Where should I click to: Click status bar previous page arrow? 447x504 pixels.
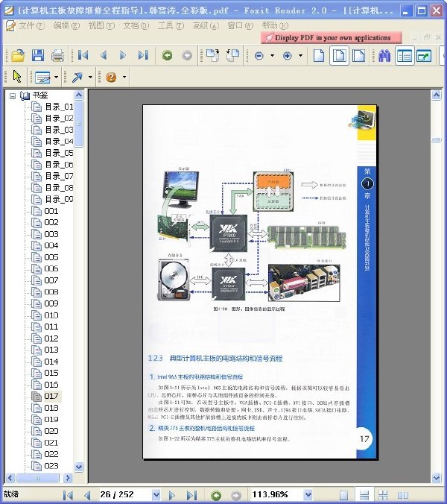tap(87, 495)
